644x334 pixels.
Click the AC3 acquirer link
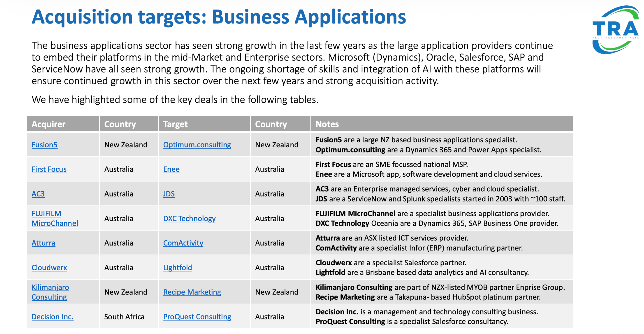click(x=38, y=194)
